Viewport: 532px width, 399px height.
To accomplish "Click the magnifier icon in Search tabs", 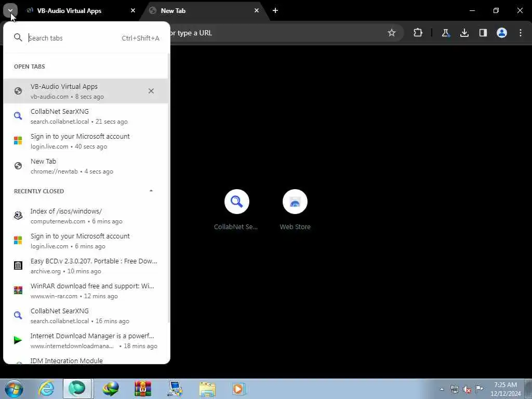I will tap(18, 37).
